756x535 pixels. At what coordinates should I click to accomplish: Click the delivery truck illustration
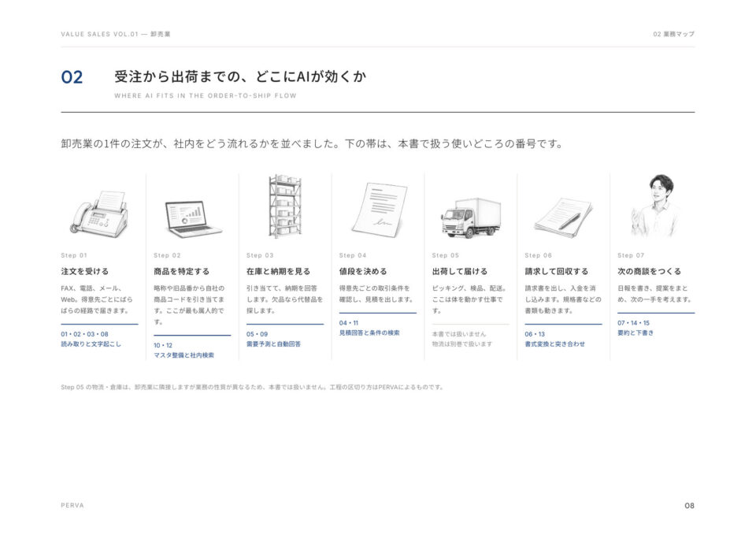click(471, 217)
